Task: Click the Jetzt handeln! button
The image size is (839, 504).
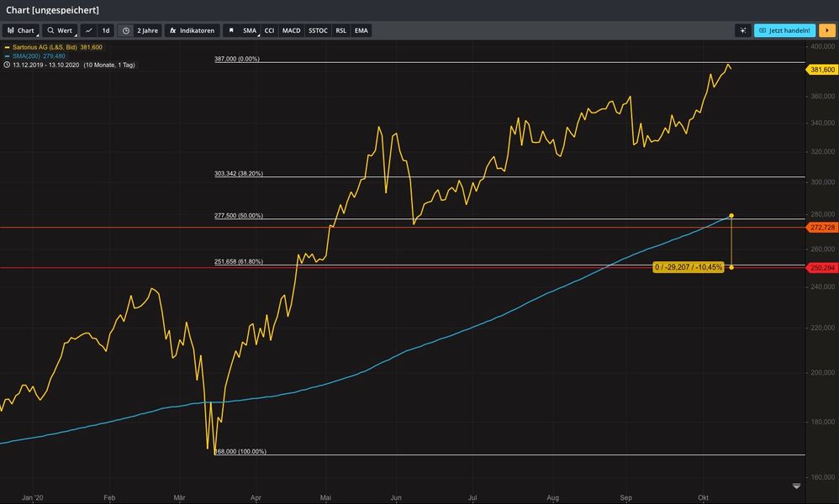Action: point(784,30)
